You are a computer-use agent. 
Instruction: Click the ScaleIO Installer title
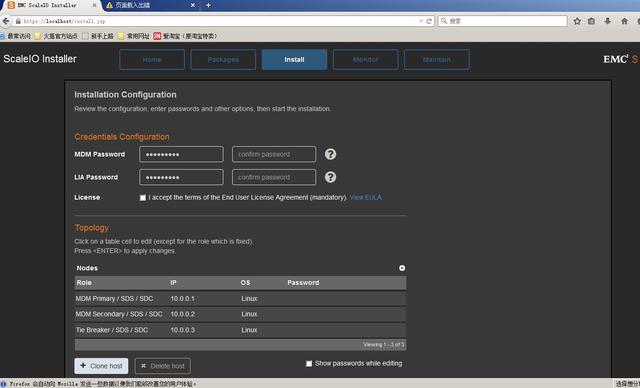click(x=40, y=59)
